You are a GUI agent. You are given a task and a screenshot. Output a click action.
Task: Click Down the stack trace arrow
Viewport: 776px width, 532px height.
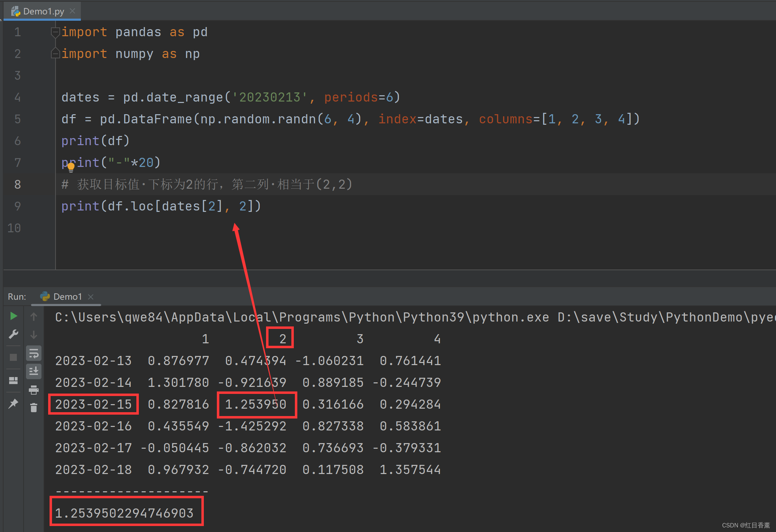[x=34, y=335]
